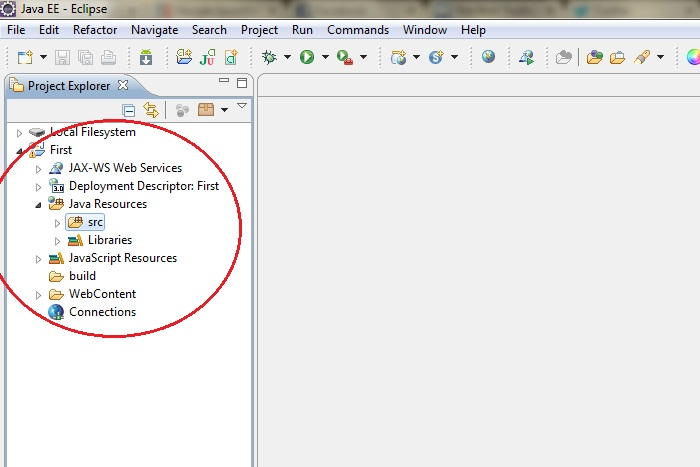Open the New Web Project dropdown arrow
This screenshot has height=467, width=700.
[416, 57]
